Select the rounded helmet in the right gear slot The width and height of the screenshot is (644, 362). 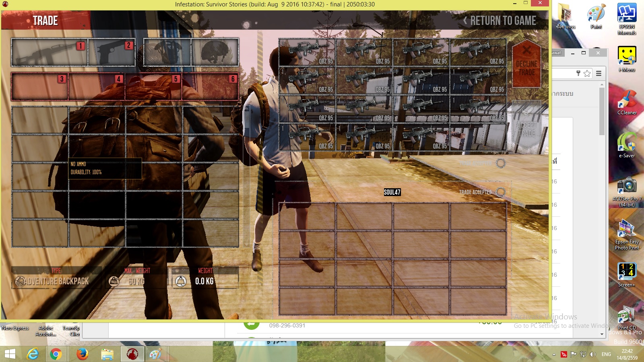(x=215, y=52)
